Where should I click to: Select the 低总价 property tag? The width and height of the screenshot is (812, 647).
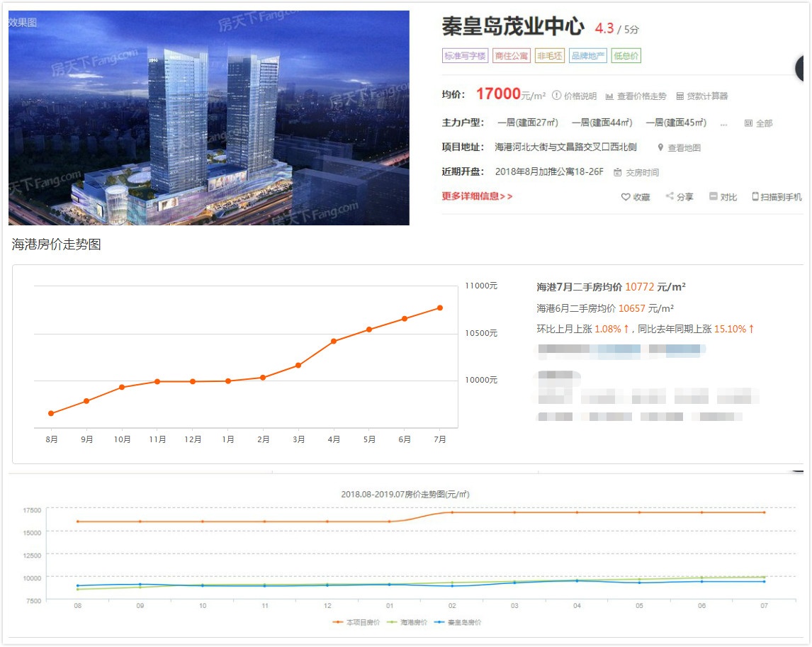[x=626, y=55]
